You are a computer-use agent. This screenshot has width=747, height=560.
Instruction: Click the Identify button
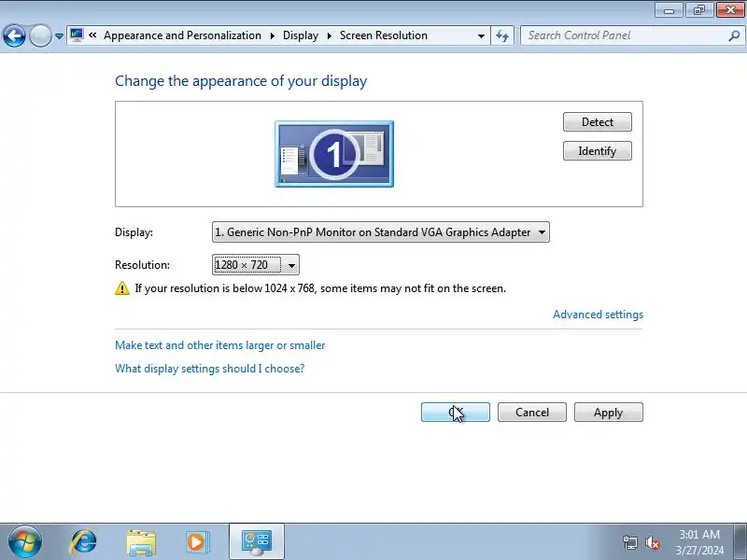point(598,151)
